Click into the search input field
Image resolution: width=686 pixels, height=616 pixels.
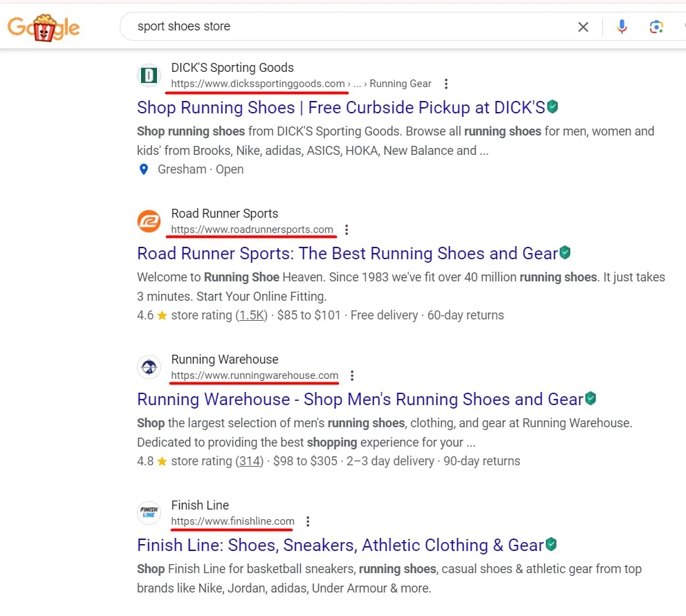tap(346, 27)
